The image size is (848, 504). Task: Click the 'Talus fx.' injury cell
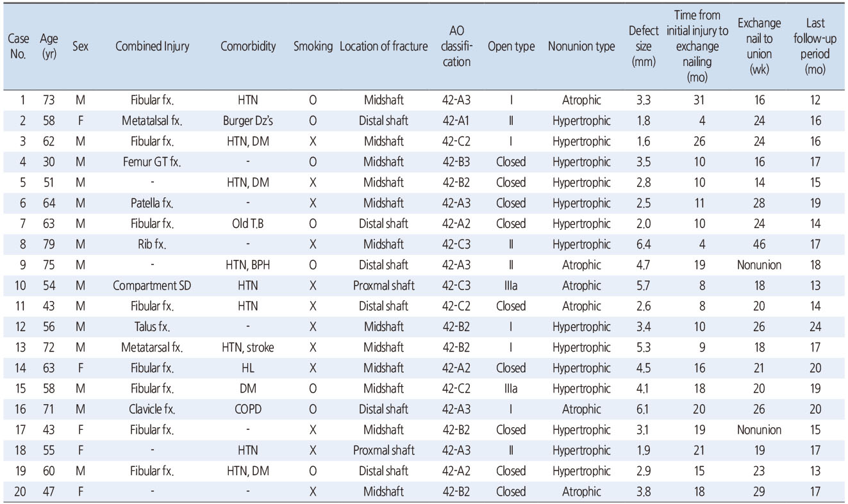pyautogui.click(x=152, y=327)
